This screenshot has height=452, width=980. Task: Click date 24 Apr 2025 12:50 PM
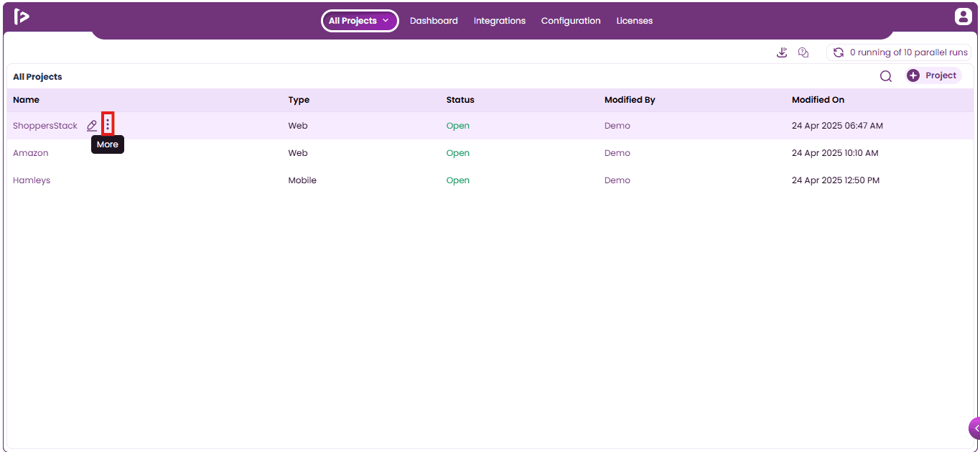tap(836, 180)
